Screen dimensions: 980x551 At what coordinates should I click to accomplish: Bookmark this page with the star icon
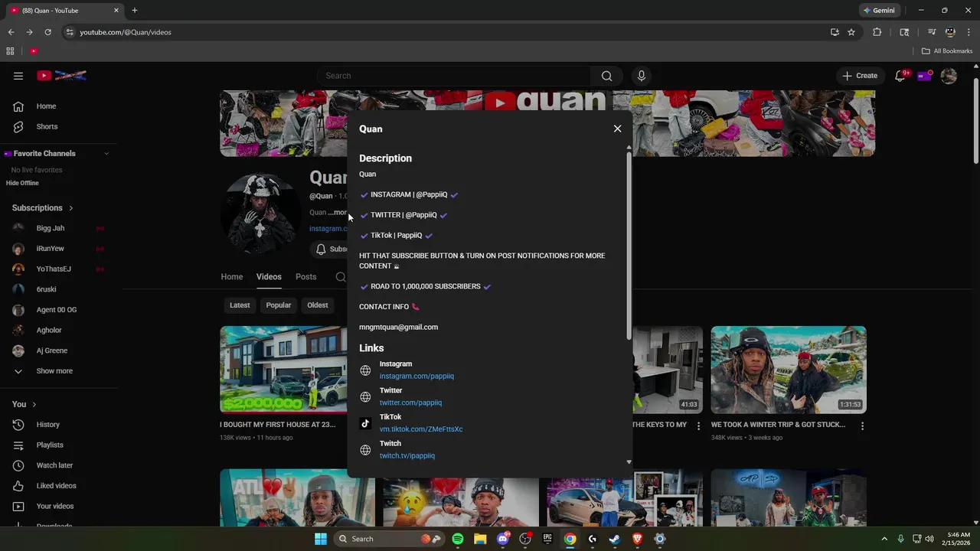pos(851,32)
